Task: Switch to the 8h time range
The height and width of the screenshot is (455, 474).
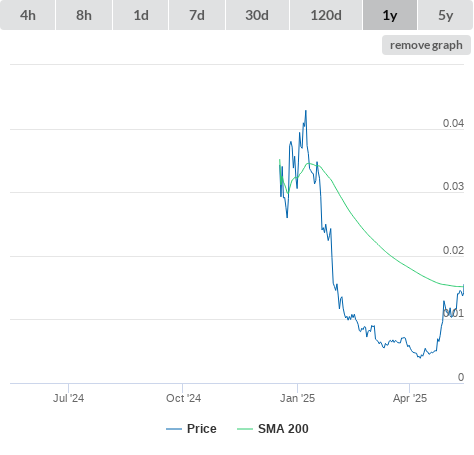Action: click(x=84, y=15)
